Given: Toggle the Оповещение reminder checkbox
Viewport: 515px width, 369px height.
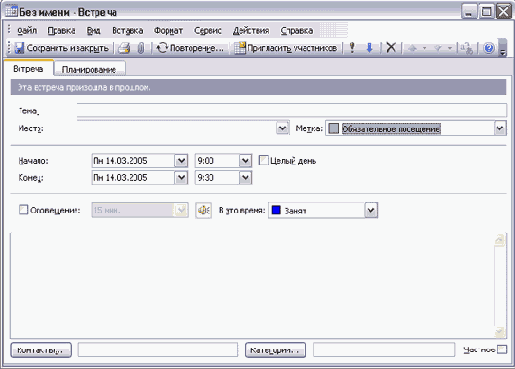Looking at the screenshot, I should [23, 210].
